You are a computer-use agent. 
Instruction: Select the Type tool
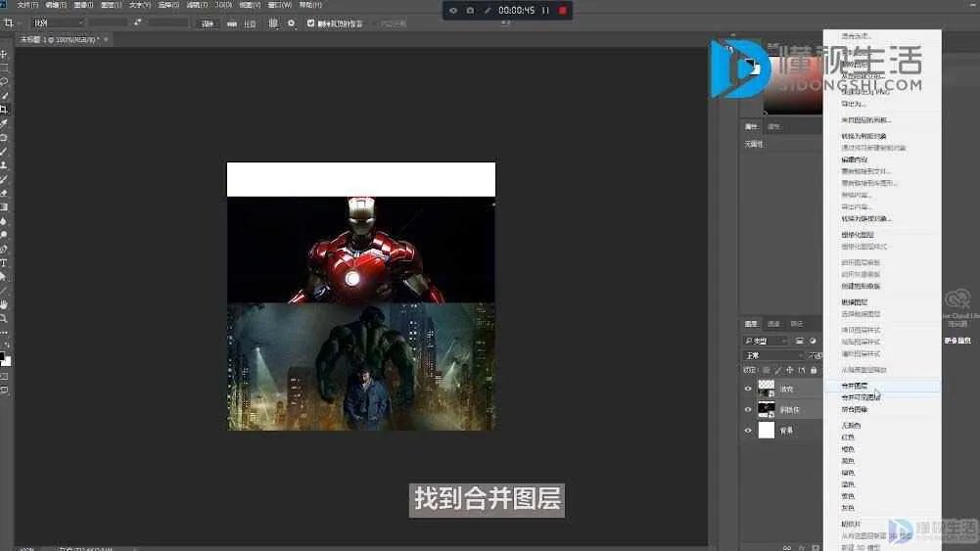(4, 262)
